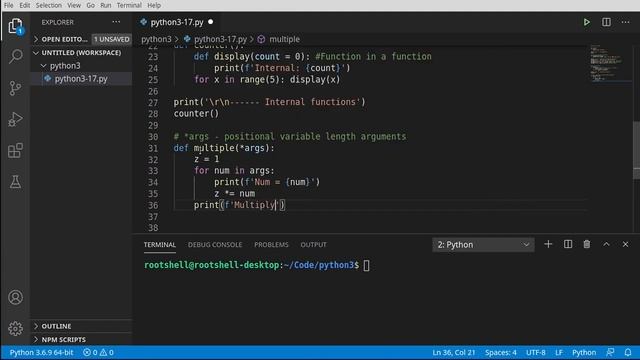
Task: Open the Run menu
Action: tap(106, 5)
